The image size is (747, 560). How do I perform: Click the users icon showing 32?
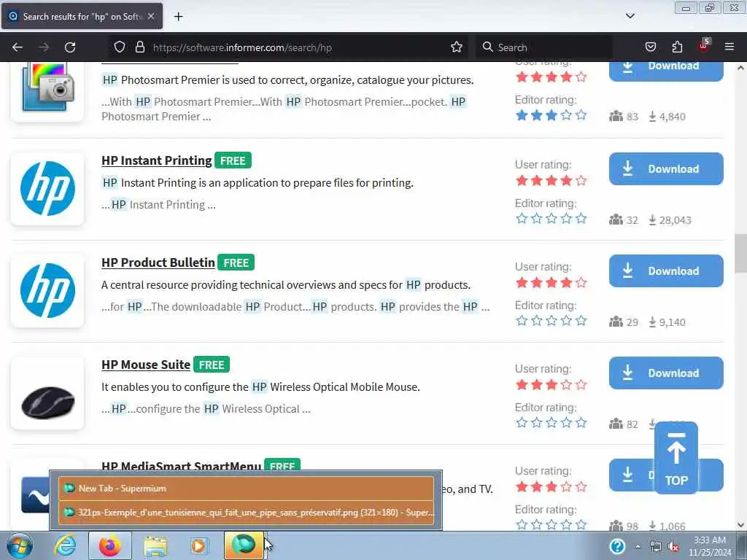(x=616, y=219)
